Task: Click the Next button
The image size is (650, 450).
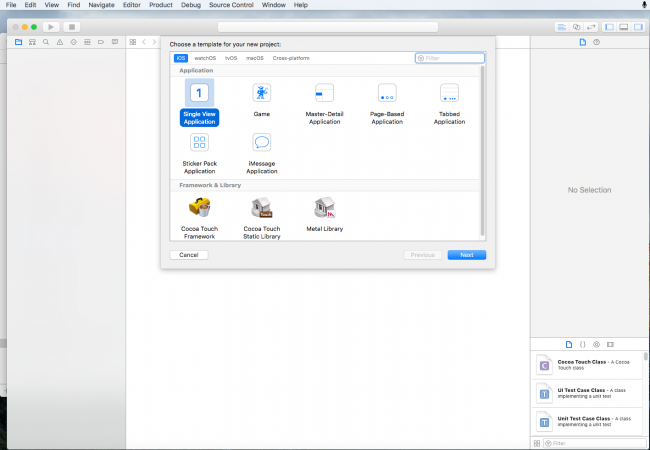Action: (x=467, y=255)
